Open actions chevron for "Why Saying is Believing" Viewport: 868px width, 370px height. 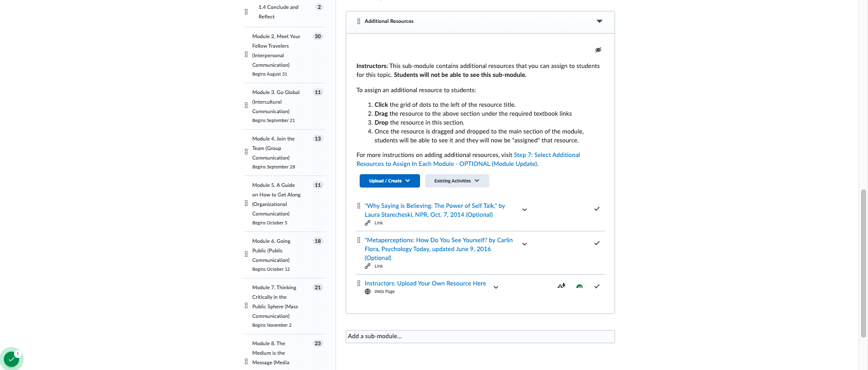pyautogui.click(x=524, y=209)
